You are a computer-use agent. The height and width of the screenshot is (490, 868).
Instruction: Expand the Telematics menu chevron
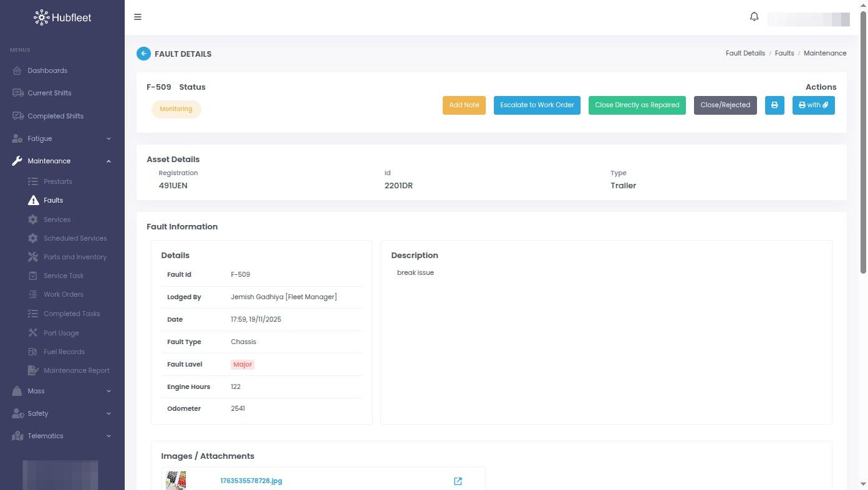point(109,436)
